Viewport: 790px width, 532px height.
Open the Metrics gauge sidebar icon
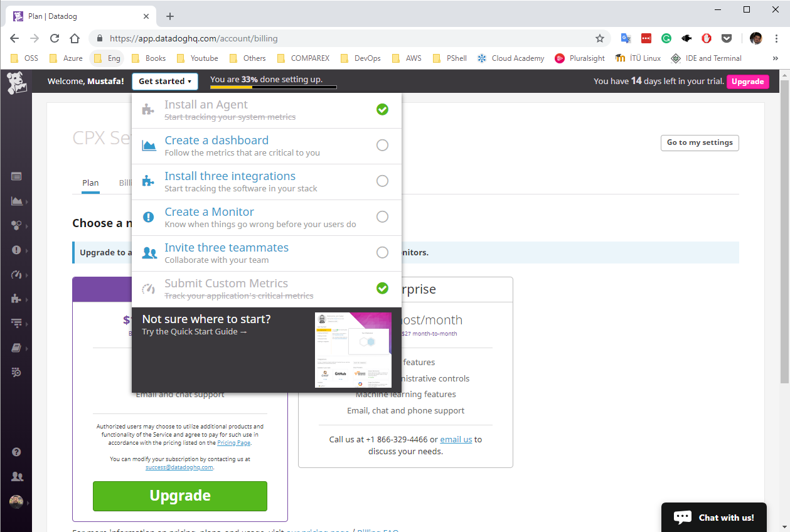17,274
